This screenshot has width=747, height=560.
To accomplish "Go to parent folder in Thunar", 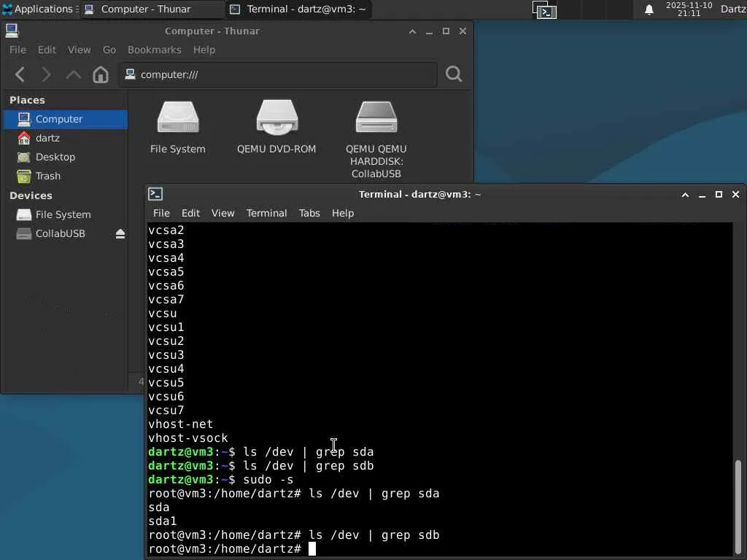I will click(74, 74).
